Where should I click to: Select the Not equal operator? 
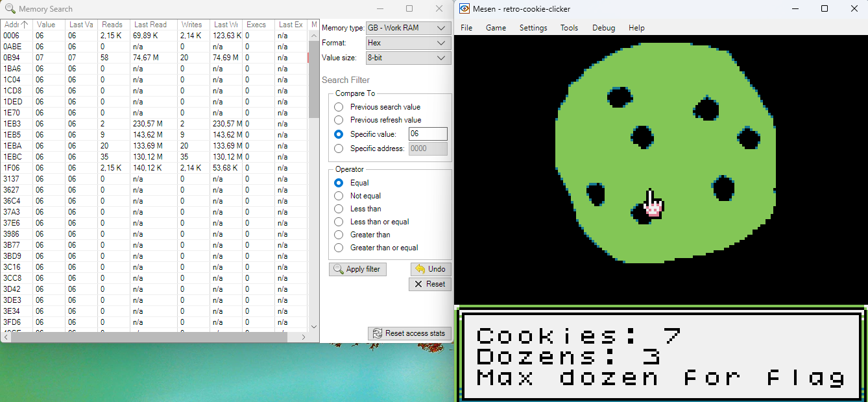point(339,196)
